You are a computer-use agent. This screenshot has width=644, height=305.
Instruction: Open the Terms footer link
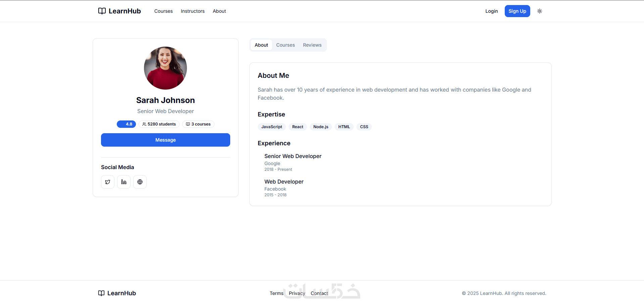tap(277, 293)
